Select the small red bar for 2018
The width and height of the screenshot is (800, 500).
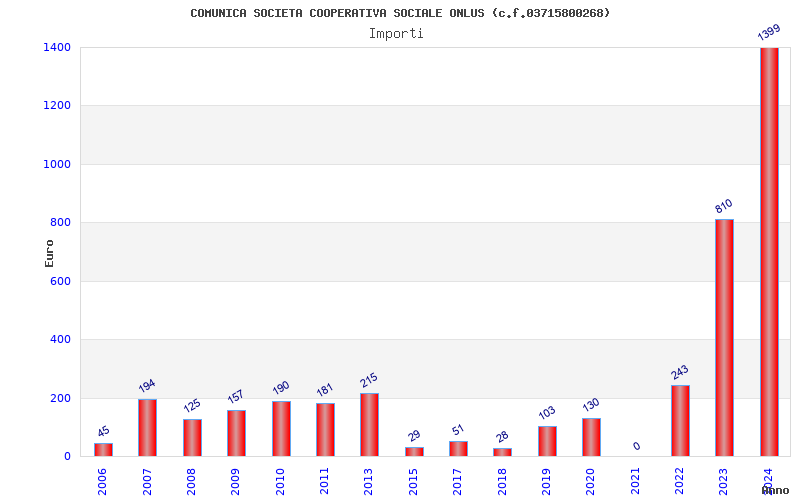503,452
